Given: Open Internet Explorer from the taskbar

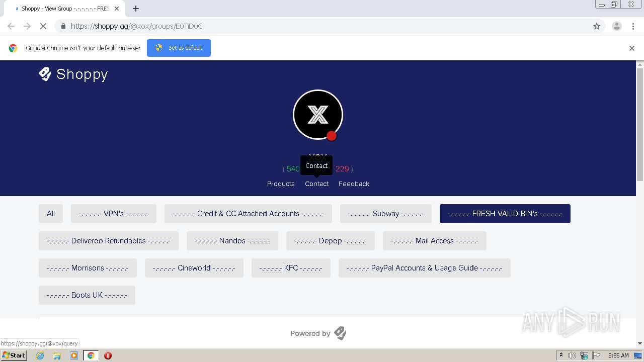Looking at the screenshot, I should point(40,355).
